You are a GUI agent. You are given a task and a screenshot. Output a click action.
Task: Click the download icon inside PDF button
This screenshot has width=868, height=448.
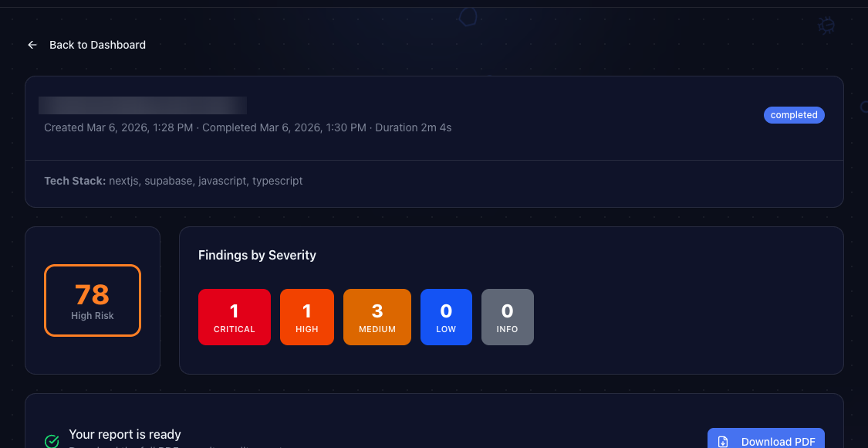coord(724,442)
